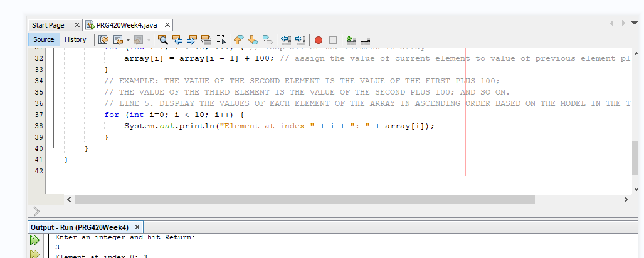Image resolution: width=644 pixels, height=258 pixels.
Task: Click the breadcrumb chevron below editor
Action: 36,211
